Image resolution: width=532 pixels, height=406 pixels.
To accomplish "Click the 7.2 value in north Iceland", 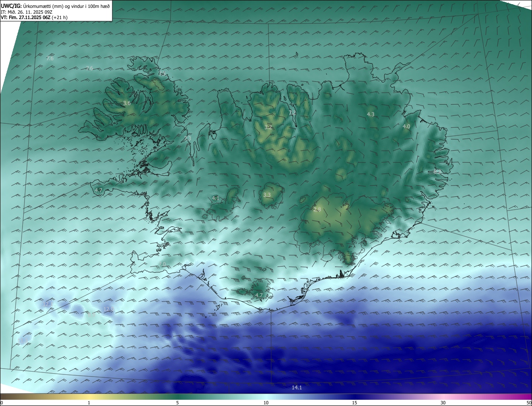I will (292, 113).
